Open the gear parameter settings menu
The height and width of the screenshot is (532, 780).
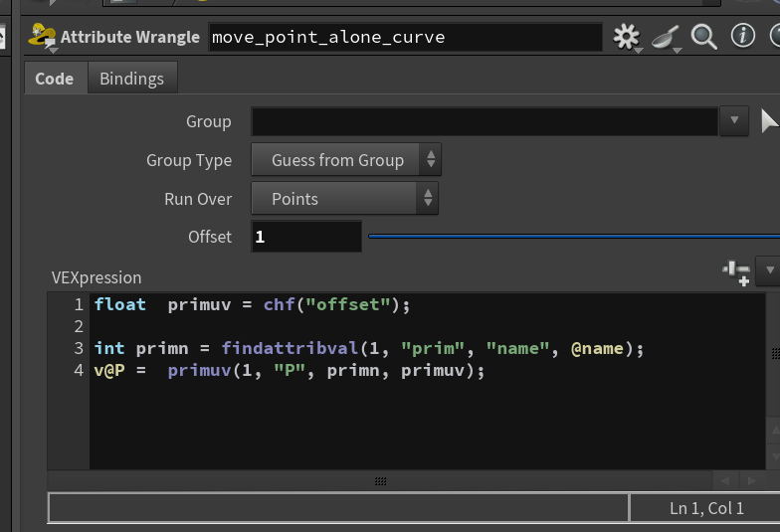click(x=627, y=37)
